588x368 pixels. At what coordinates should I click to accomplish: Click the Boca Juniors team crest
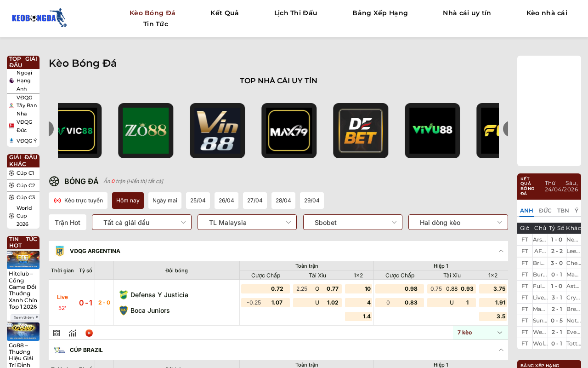click(x=123, y=310)
